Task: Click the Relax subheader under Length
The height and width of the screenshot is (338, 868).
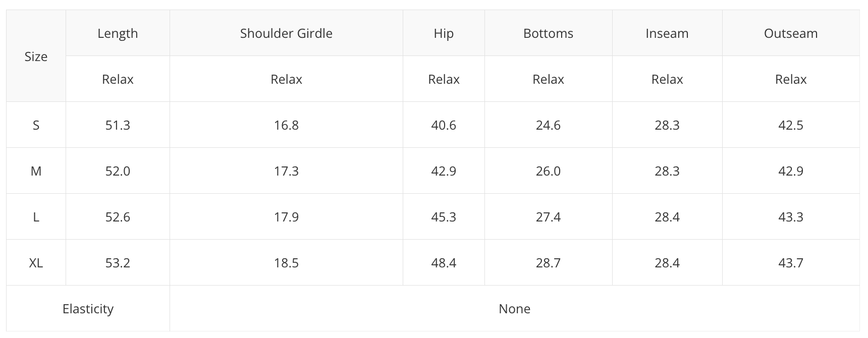Action: coord(118,79)
